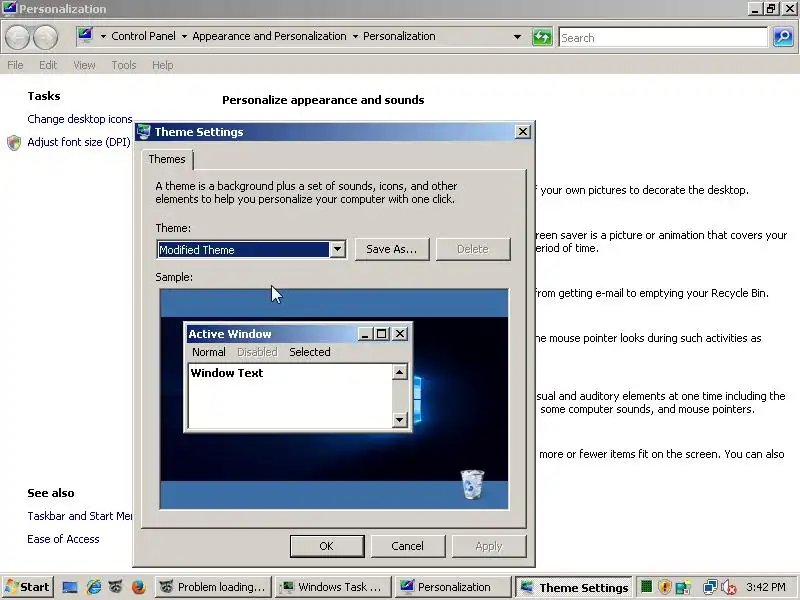Click the Theme Settings taskbar button

573,587
